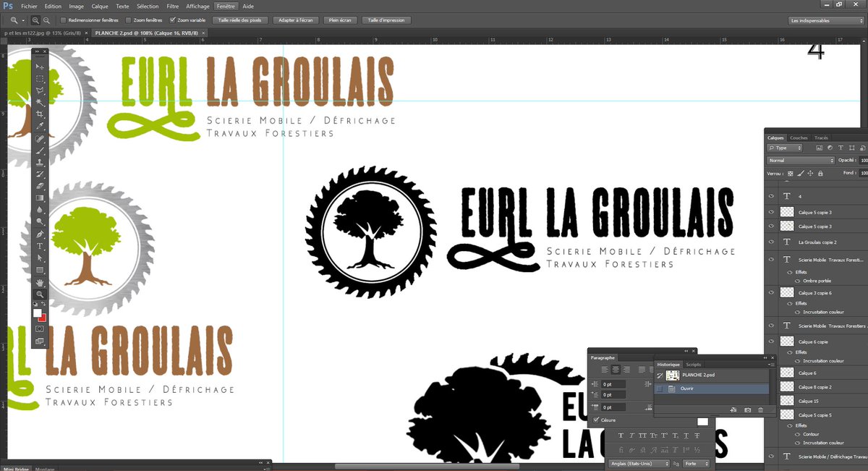Select the Hand tool
The width and height of the screenshot is (868, 471).
click(x=40, y=282)
